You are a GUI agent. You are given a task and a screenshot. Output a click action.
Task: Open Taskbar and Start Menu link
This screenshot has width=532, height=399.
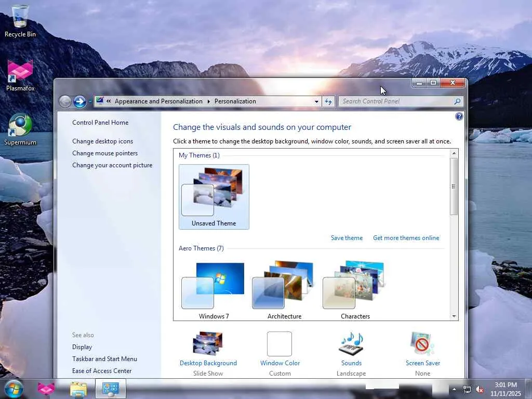pyautogui.click(x=104, y=358)
